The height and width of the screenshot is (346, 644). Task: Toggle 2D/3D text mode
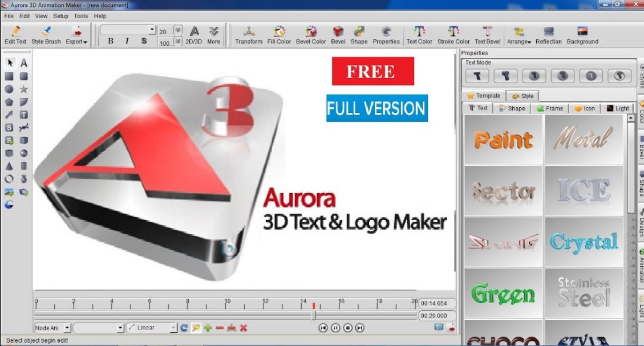pyautogui.click(x=194, y=35)
